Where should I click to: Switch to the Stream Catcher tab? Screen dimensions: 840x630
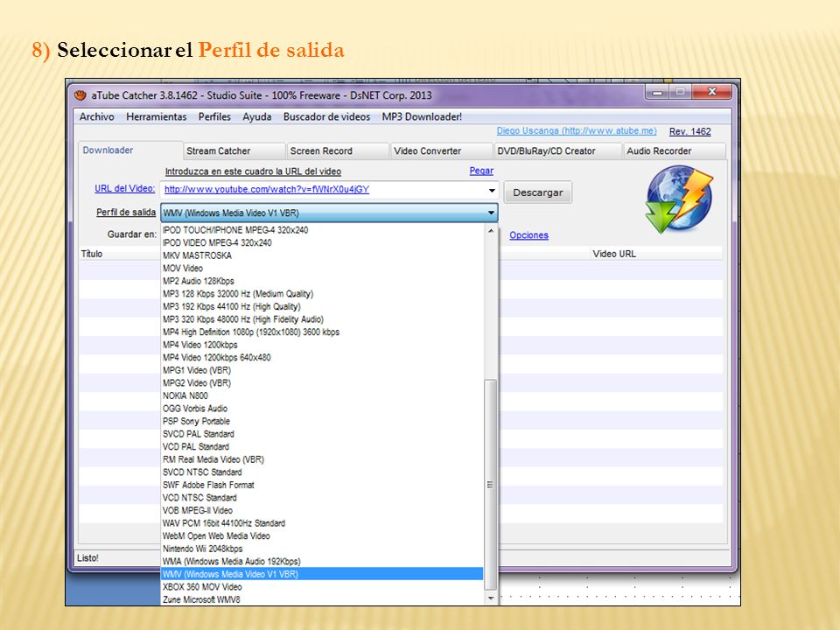(234, 151)
